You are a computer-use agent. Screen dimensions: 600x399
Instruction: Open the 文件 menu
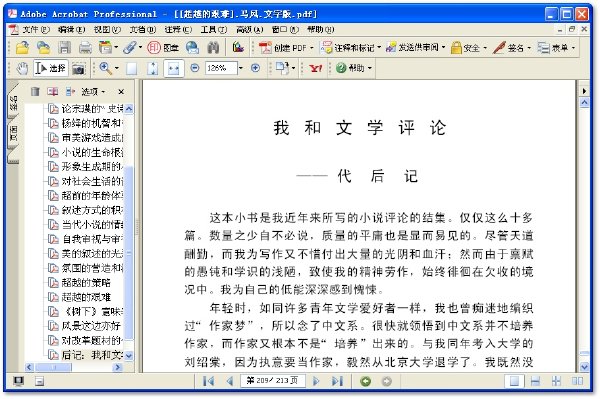pos(35,29)
